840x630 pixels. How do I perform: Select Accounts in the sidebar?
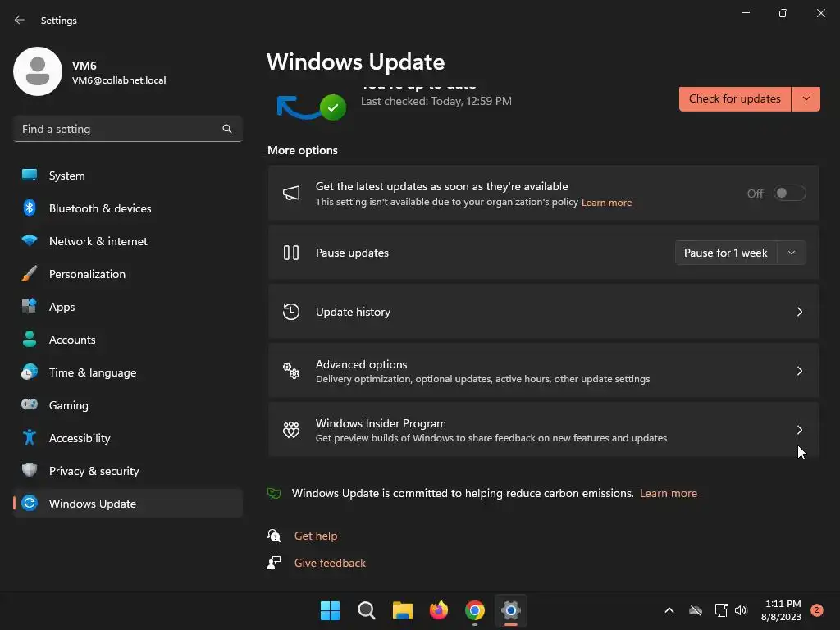tap(127, 339)
